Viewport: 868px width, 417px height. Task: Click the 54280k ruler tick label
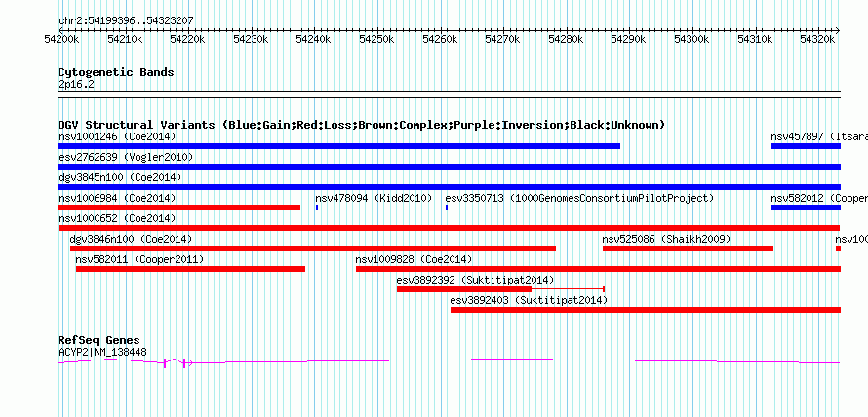(x=566, y=39)
